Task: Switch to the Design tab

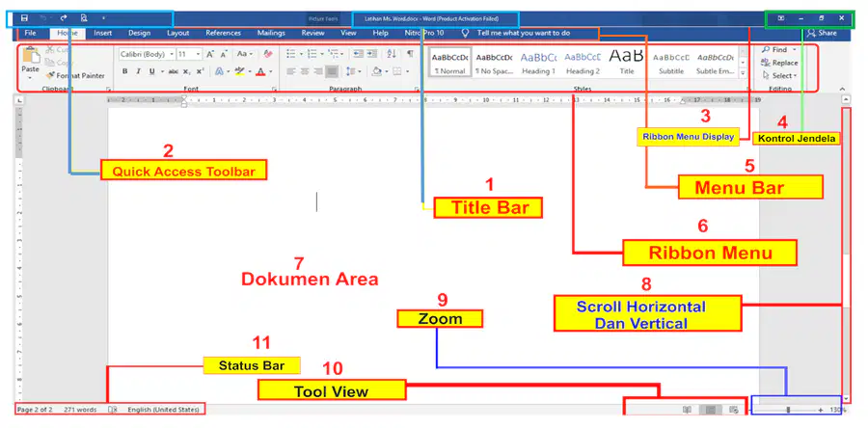Action: [x=140, y=33]
